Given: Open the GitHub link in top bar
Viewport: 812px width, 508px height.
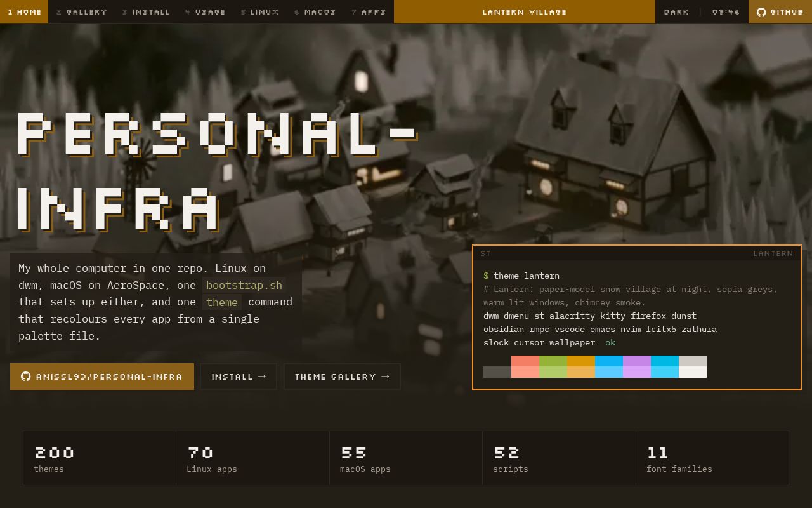Looking at the screenshot, I should [780, 11].
